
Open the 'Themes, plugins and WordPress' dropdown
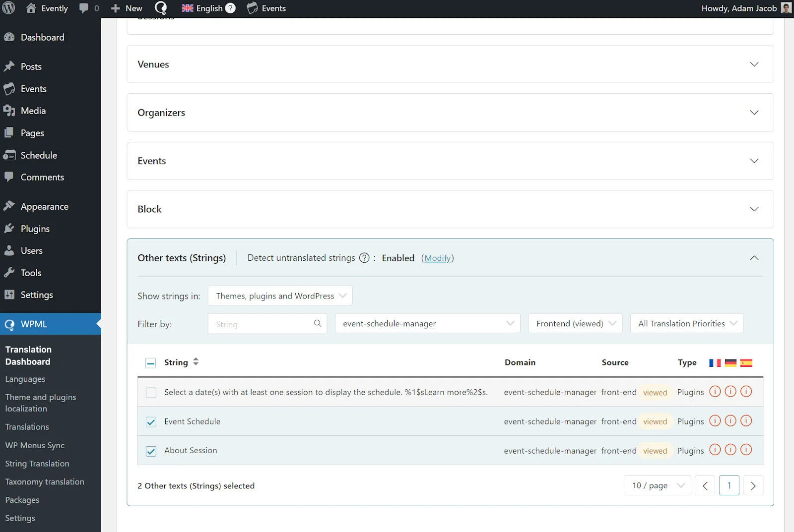pos(280,296)
